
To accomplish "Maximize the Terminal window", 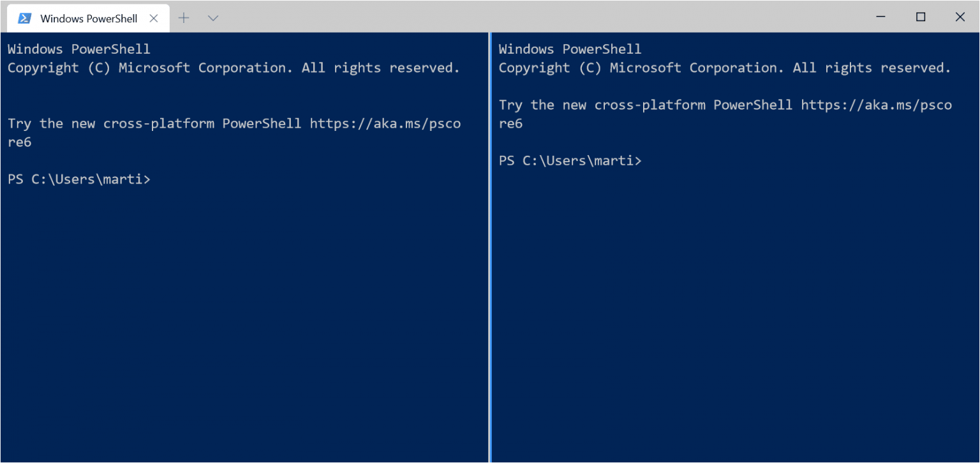I will [921, 17].
